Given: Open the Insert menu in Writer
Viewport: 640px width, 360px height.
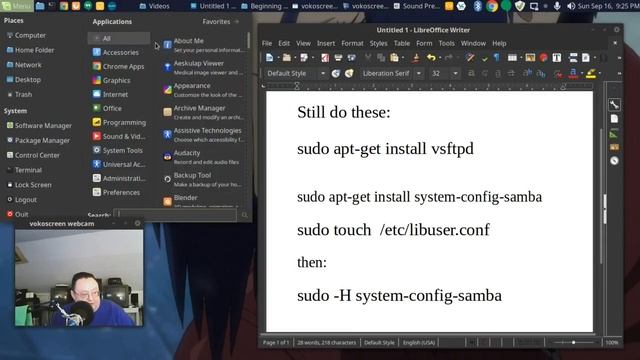Looking at the screenshot, I should tap(326, 43).
